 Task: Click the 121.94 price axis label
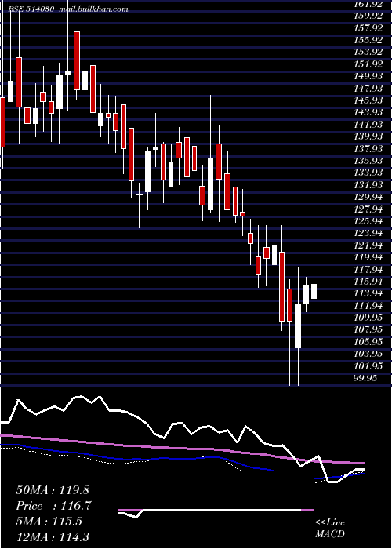tap(368, 245)
